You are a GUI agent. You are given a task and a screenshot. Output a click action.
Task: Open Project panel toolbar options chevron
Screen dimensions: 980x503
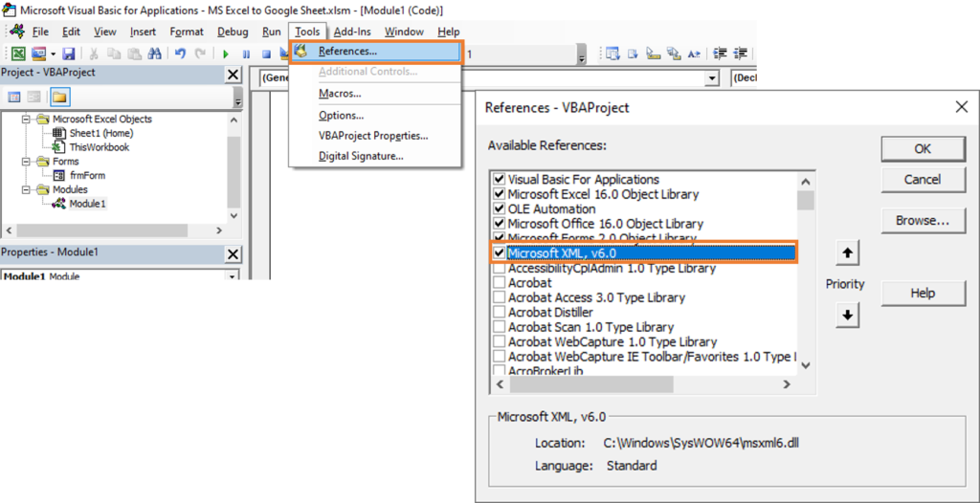click(x=237, y=98)
